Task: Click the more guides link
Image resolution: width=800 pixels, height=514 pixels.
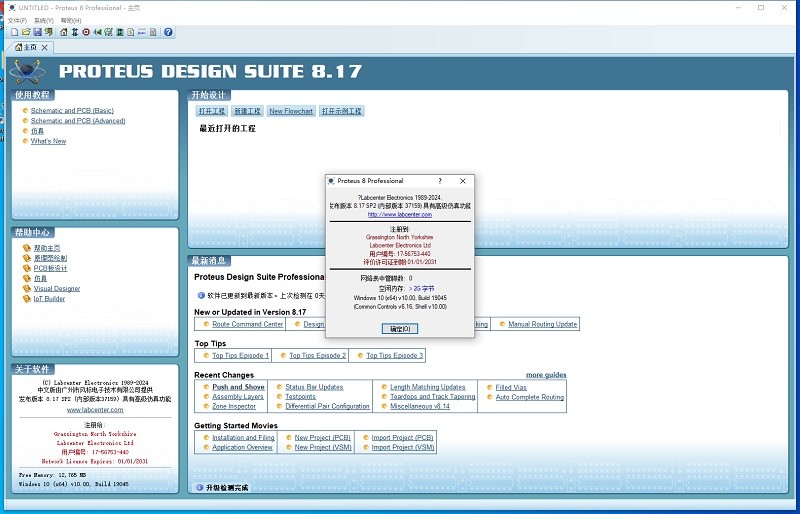Action: point(546,375)
